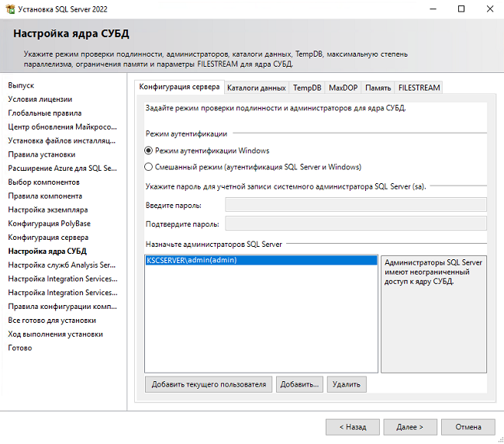Open the Конфигурация сервера tab
Viewport: 504px width, 444px height.
(179, 87)
